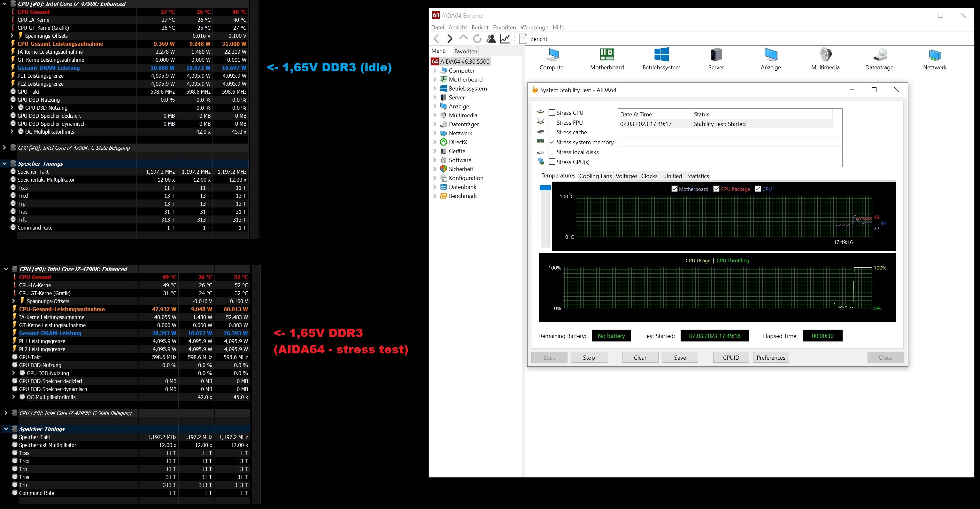Collapse the upper Speicher-Timings section
The width and height of the screenshot is (980, 509).
click(4, 164)
